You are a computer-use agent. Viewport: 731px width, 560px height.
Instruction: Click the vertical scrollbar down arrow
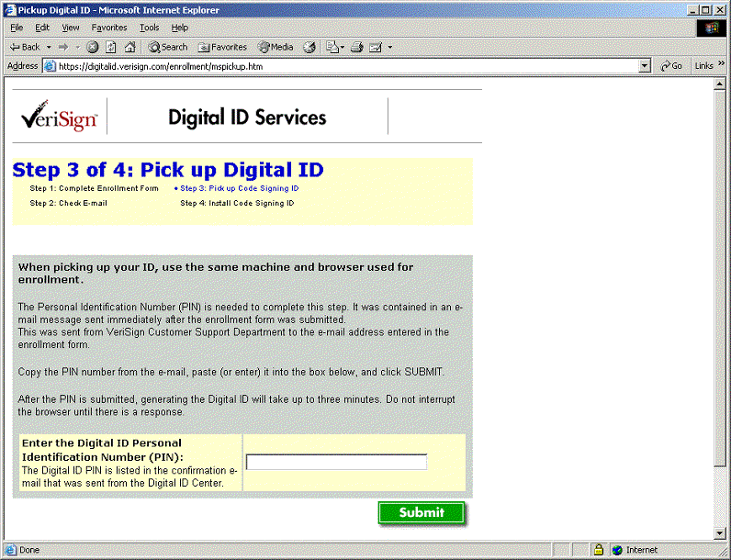point(719,533)
